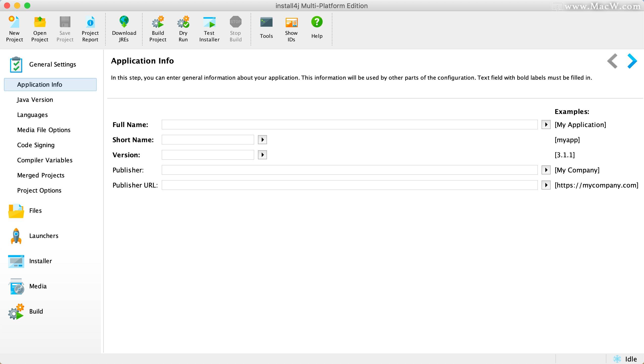This screenshot has height=364, width=644.
Task: Open the Java Version step
Action: [x=35, y=100]
